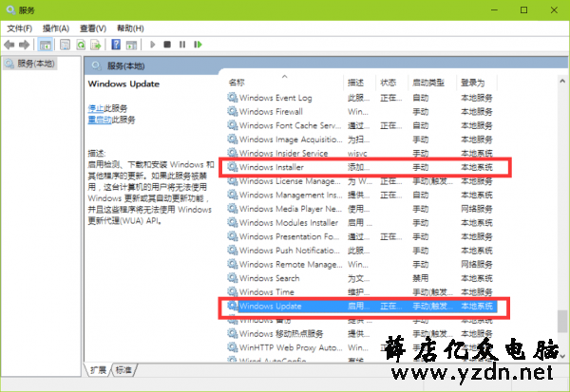Screen dimensions: 570x392
Task: Select the Windows Search service row
Action: (360, 278)
